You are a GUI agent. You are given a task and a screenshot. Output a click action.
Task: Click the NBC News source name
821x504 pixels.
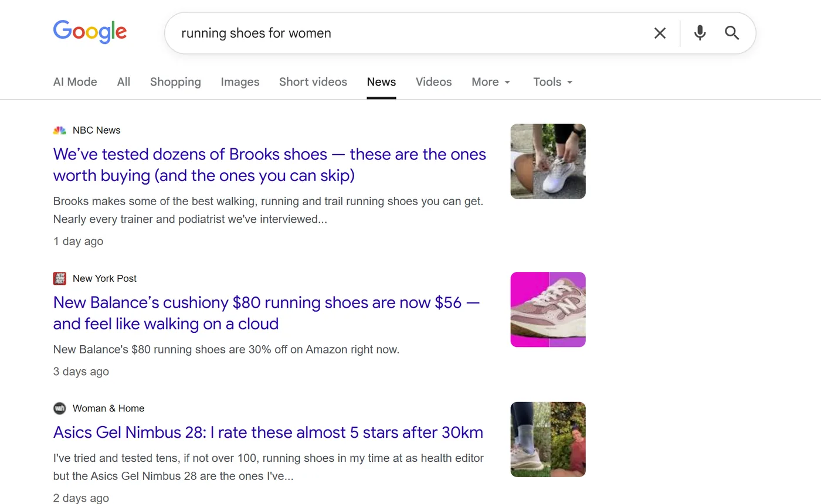[x=97, y=130]
